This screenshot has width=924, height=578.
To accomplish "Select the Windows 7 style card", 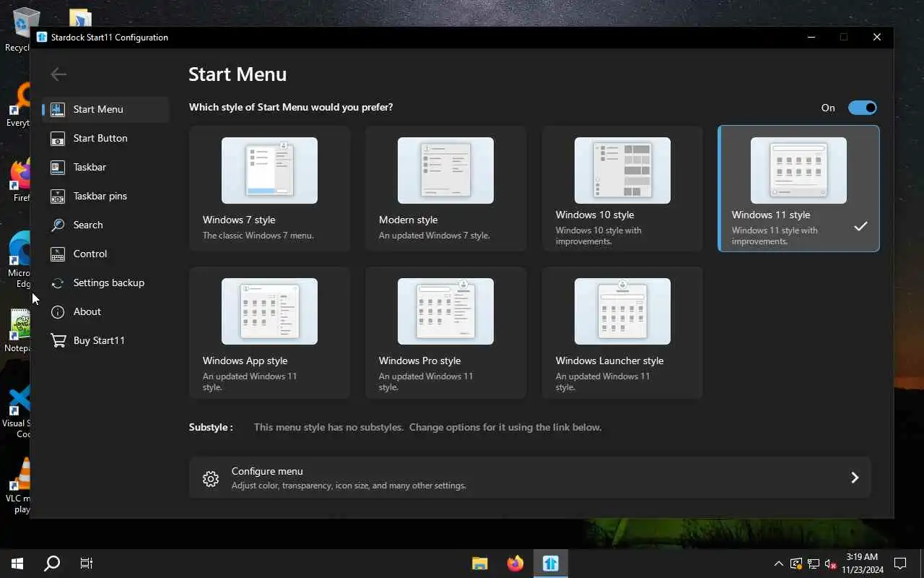I will pyautogui.click(x=270, y=189).
